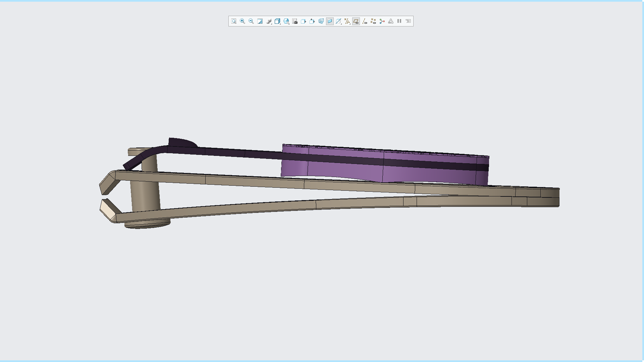Toggle datum plane display eye icon

pyautogui.click(x=356, y=21)
